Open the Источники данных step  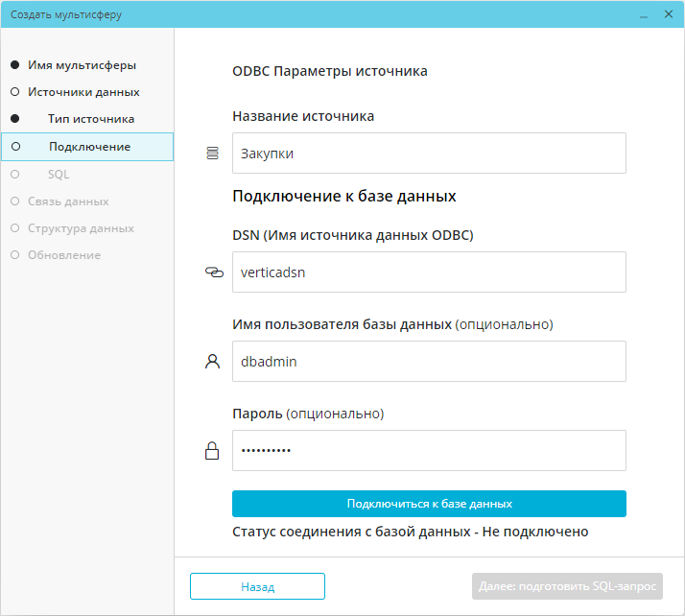[83, 92]
